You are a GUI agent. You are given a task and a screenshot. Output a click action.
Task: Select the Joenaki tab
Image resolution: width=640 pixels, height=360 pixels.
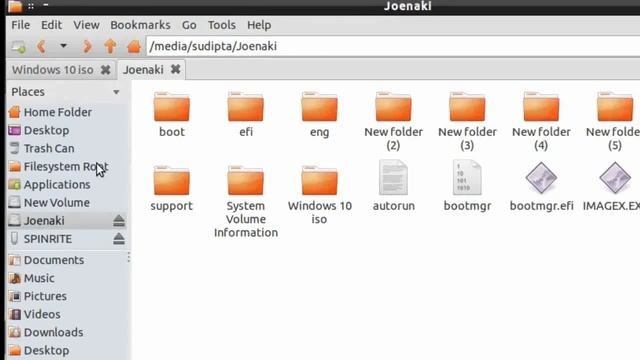[x=143, y=70]
